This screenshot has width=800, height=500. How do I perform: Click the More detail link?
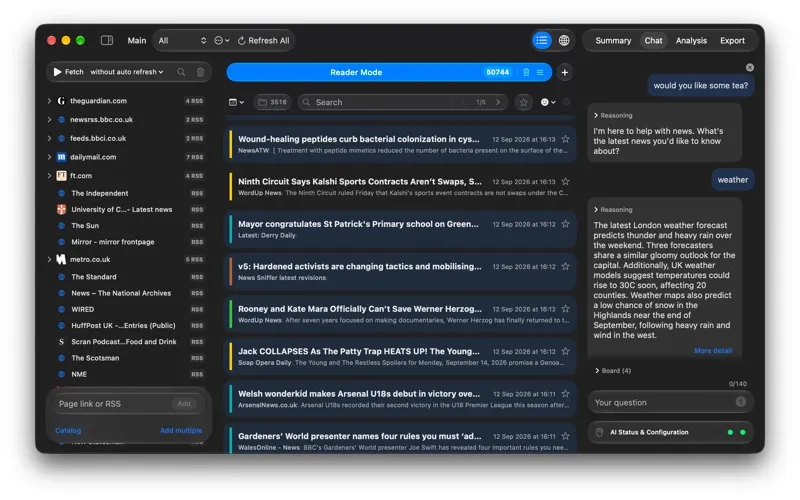(713, 351)
